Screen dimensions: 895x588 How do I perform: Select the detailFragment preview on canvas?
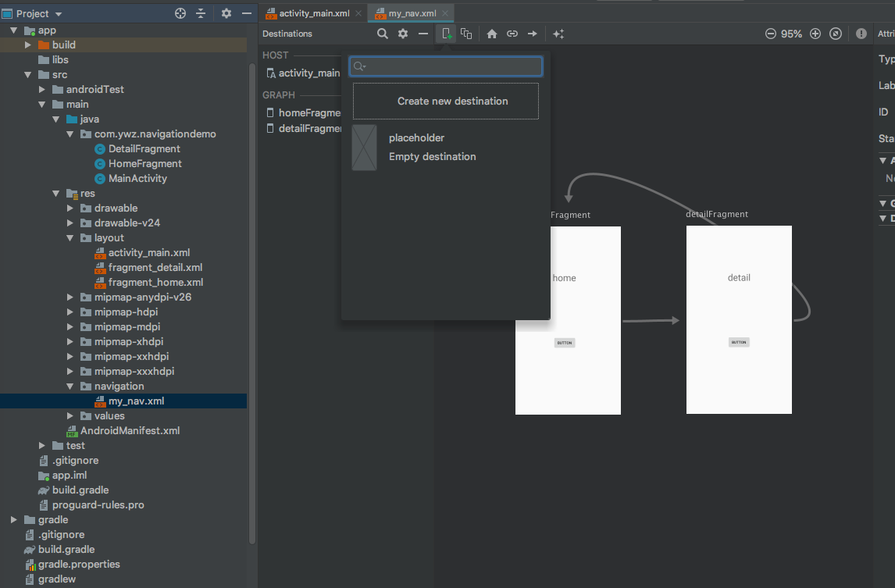(739, 319)
